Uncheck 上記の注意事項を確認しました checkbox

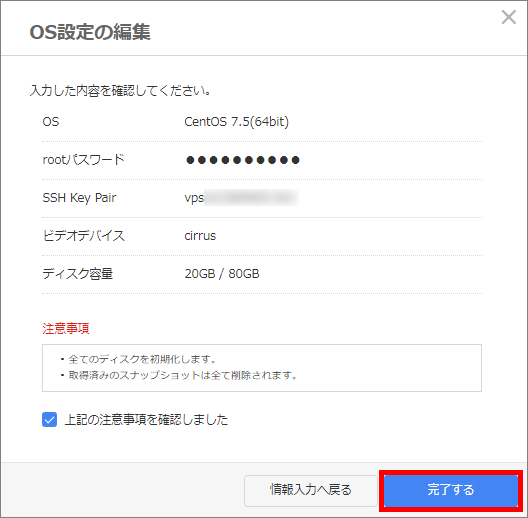50,420
